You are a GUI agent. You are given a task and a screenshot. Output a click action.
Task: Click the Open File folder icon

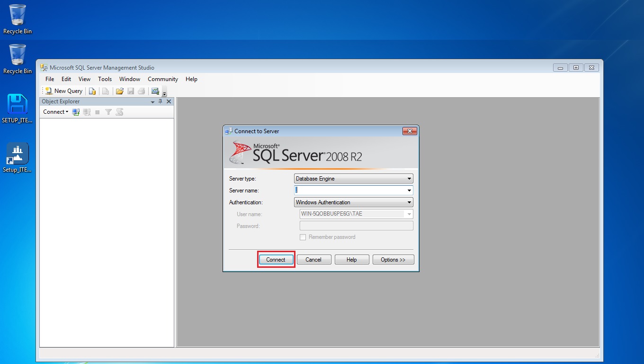120,91
